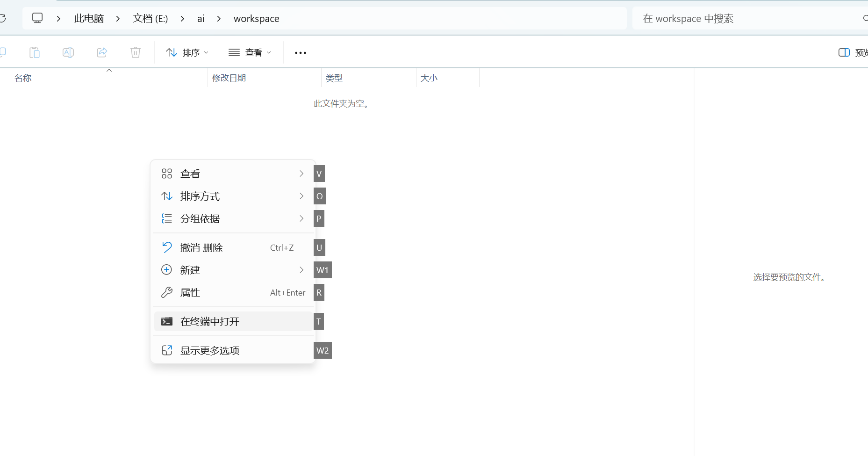Click the Delete trash icon
This screenshot has height=456, width=868.
[x=136, y=52]
